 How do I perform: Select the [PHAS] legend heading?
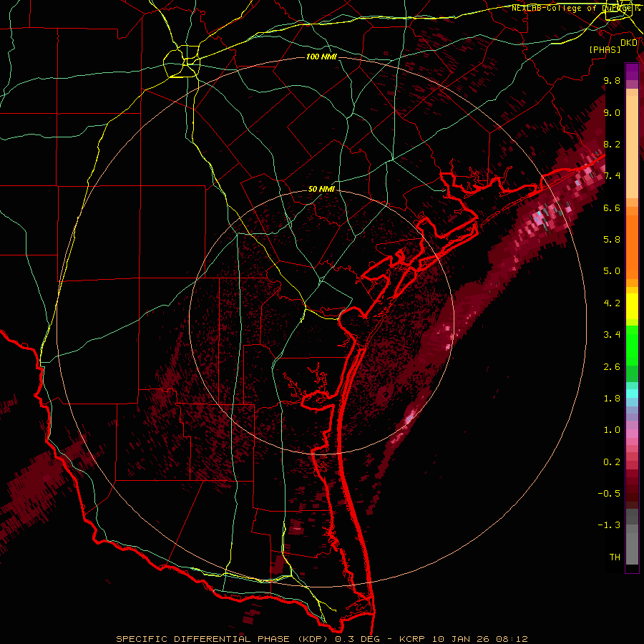pyautogui.click(x=605, y=50)
